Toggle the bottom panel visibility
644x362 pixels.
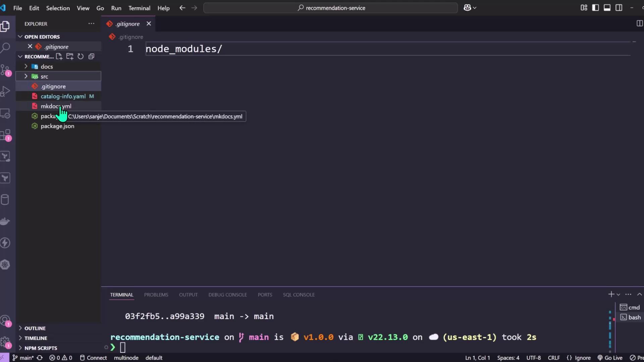tap(607, 8)
